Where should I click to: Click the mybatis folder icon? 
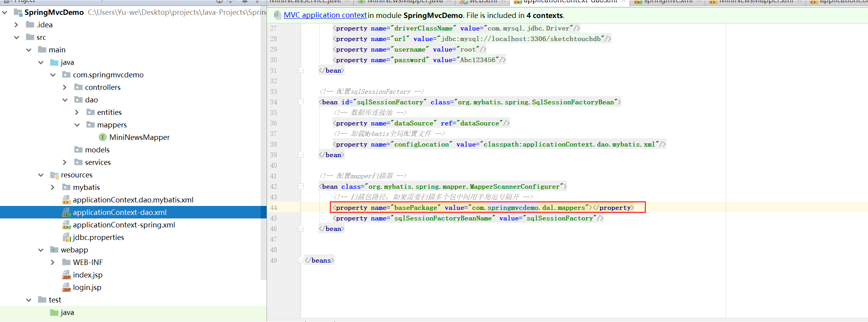tap(66, 187)
